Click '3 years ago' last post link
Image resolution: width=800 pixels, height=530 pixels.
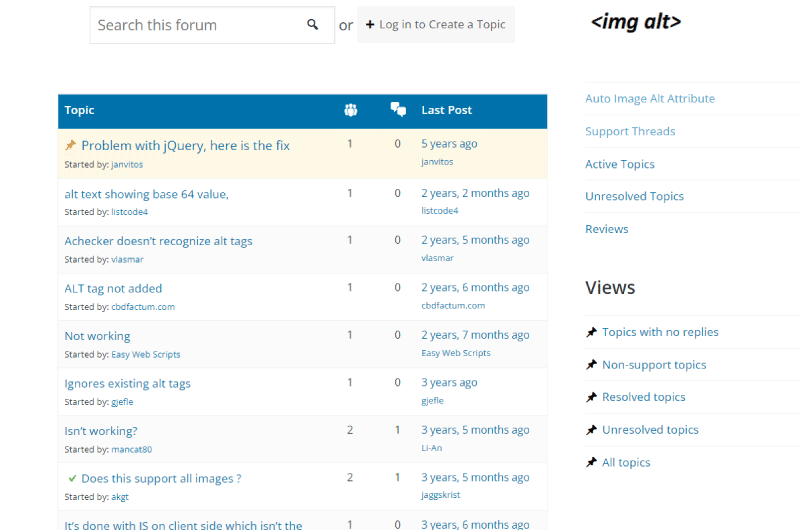(449, 382)
